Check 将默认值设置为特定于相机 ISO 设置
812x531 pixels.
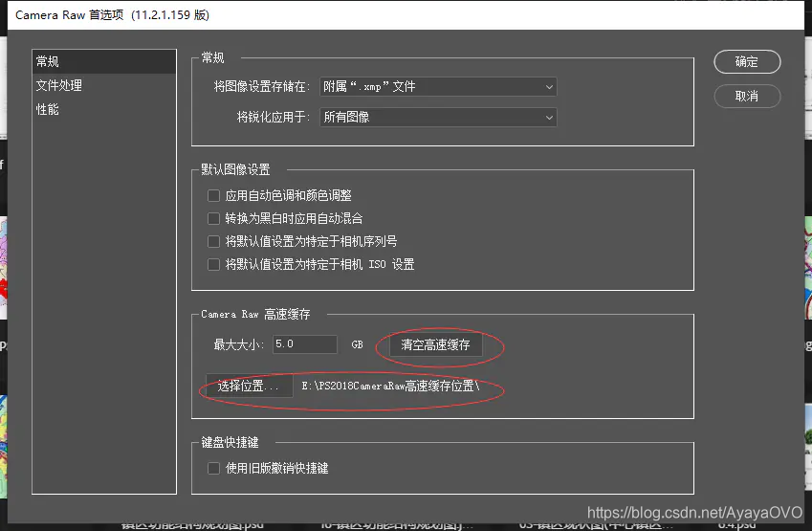(213, 264)
